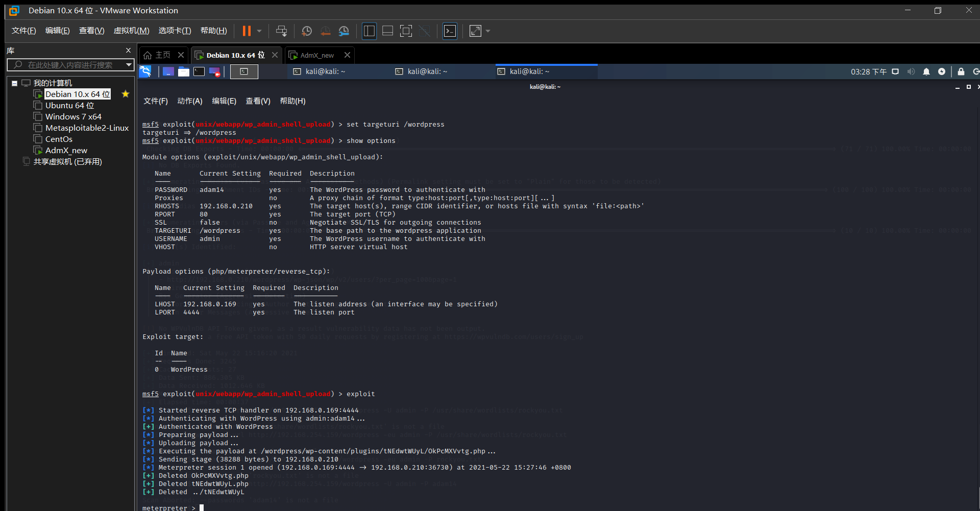980x511 pixels.
Task: Close the AdmX_new tab
Action: click(x=347, y=55)
